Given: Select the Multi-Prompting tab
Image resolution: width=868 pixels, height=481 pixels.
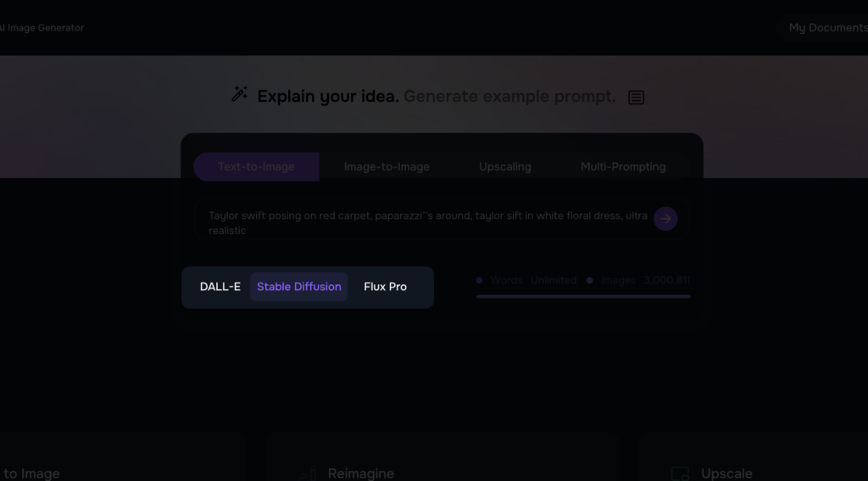Looking at the screenshot, I should (x=623, y=167).
